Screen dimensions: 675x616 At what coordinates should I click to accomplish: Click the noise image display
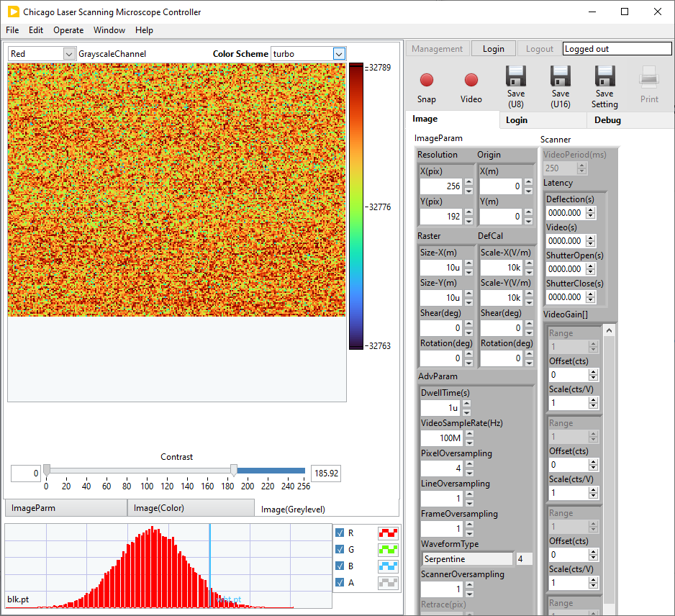pyautogui.click(x=176, y=190)
